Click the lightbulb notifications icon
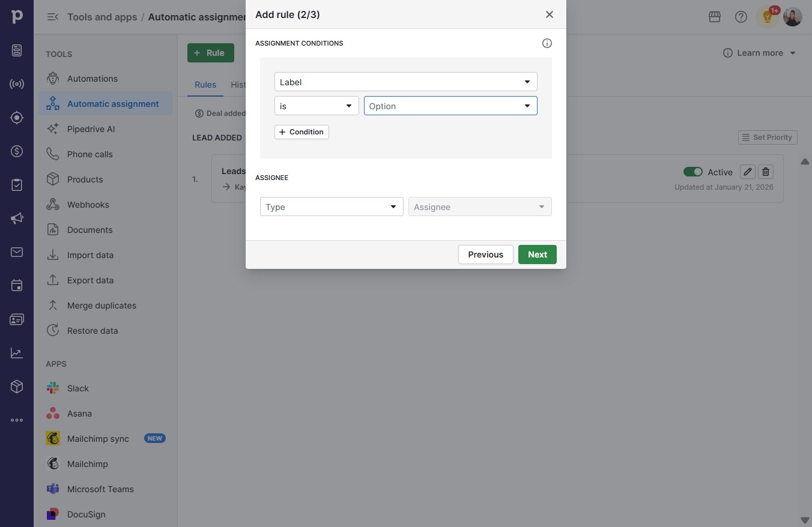This screenshot has width=812, height=527. tap(767, 17)
